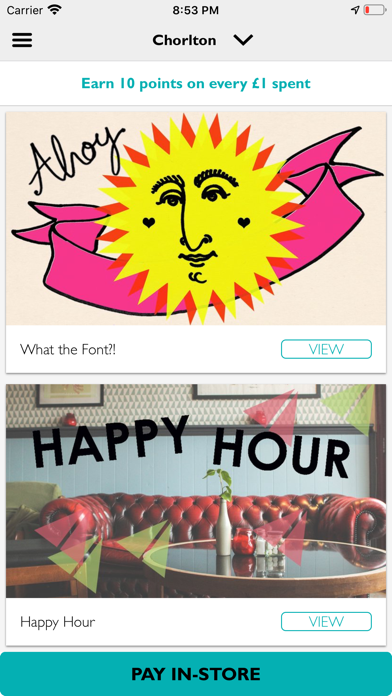Tap the What the Font?! title text
Viewport: 392px width, 696px height.
click(68, 349)
